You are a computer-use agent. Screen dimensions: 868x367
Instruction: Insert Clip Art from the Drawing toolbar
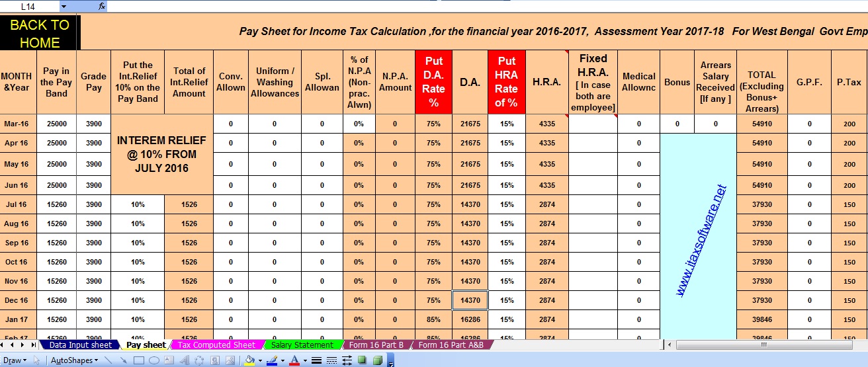pos(215,360)
